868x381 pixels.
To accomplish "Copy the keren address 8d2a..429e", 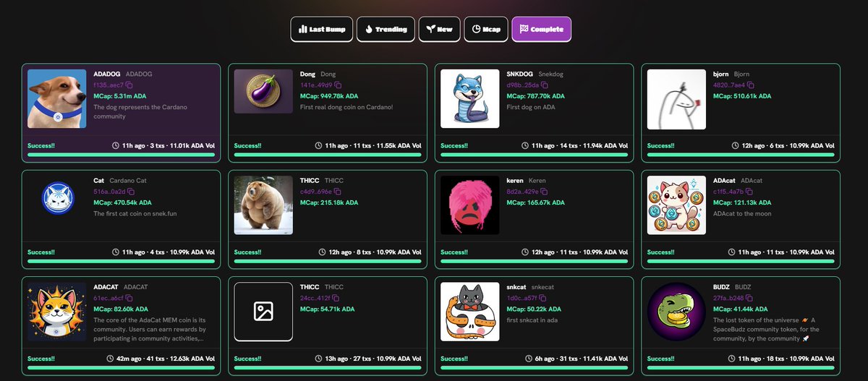I will pyautogui.click(x=544, y=192).
